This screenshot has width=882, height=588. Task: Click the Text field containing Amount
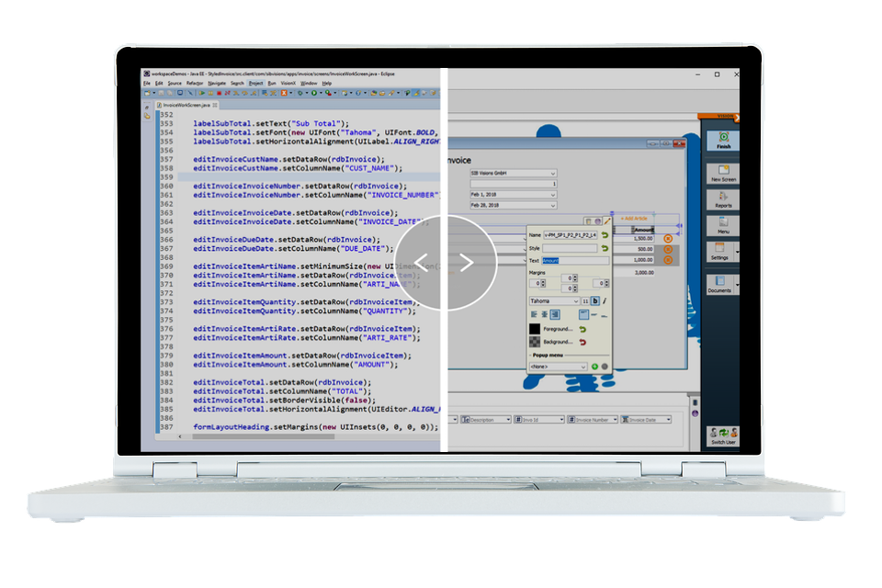point(575,261)
